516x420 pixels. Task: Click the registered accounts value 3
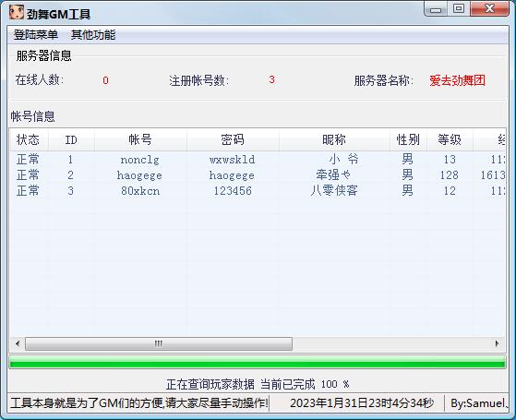point(271,79)
